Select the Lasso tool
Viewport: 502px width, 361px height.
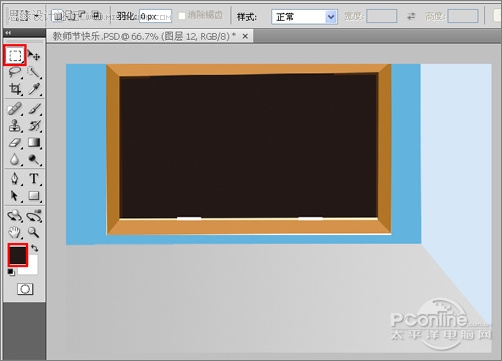click(x=15, y=72)
